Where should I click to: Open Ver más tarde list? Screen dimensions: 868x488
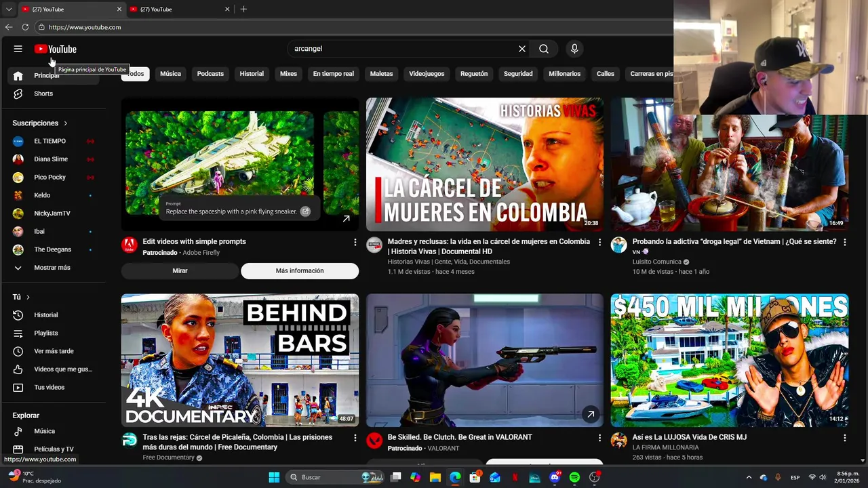[x=53, y=351]
